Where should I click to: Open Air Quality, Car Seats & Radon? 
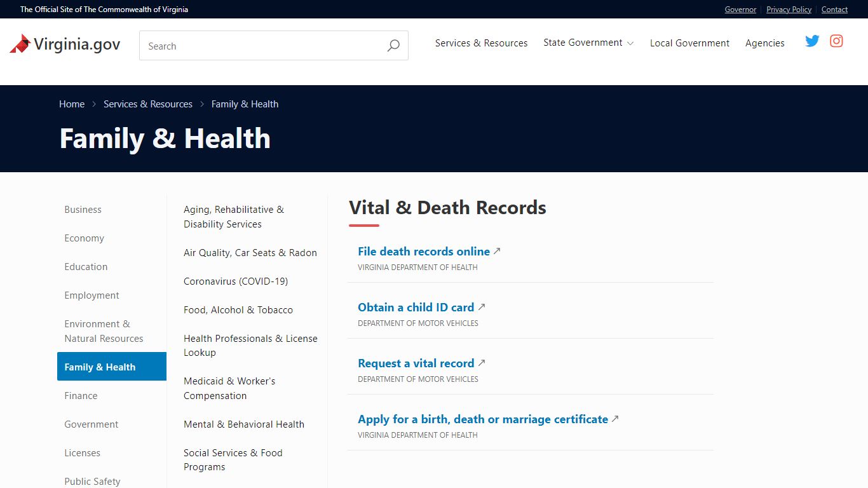250,253
